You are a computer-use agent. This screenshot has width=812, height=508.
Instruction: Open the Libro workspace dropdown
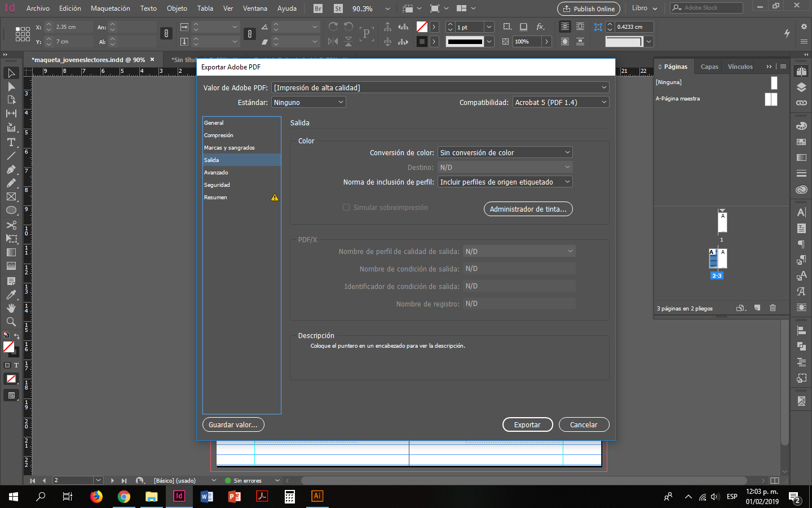click(645, 8)
